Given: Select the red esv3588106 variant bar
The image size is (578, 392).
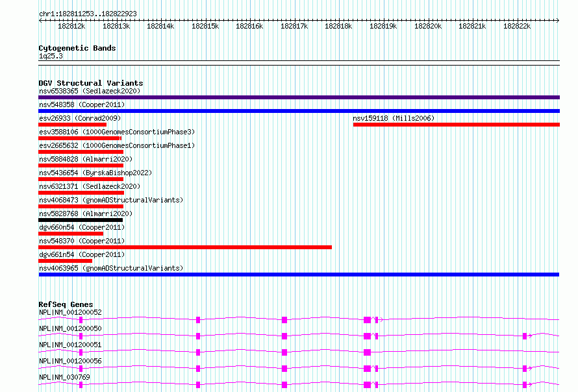Looking at the screenshot, I should [80, 138].
